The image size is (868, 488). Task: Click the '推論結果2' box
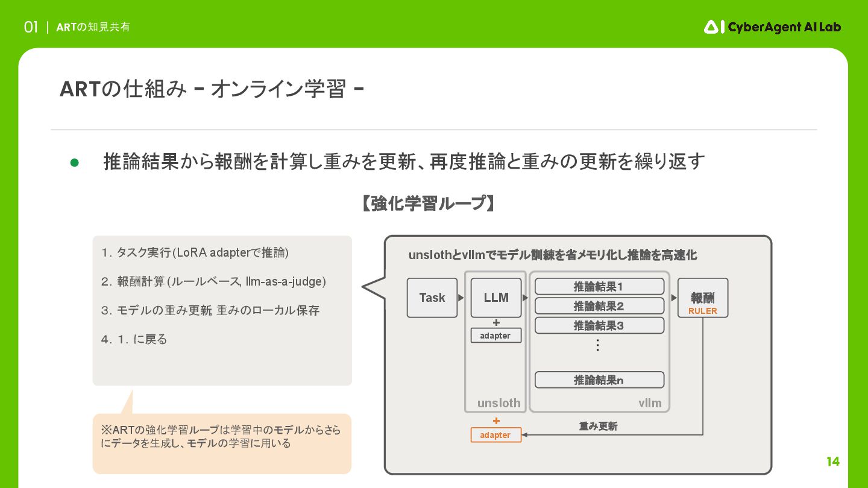(x=599, y=306)
